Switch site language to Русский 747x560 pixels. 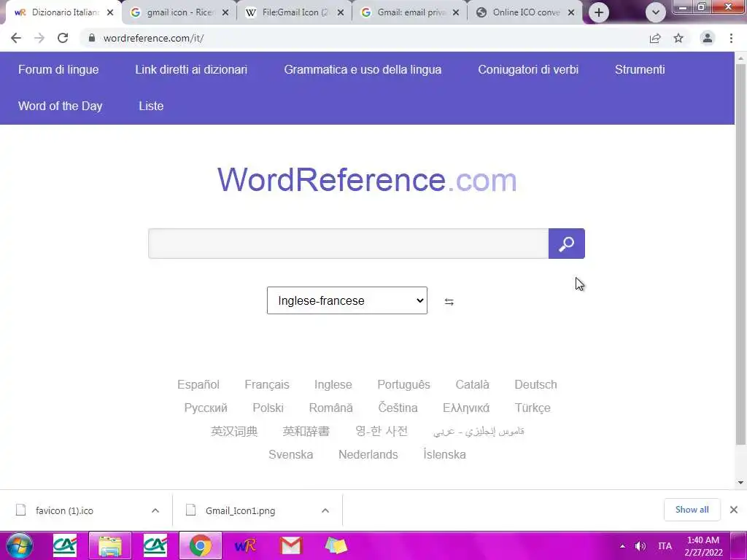point(206,408)
